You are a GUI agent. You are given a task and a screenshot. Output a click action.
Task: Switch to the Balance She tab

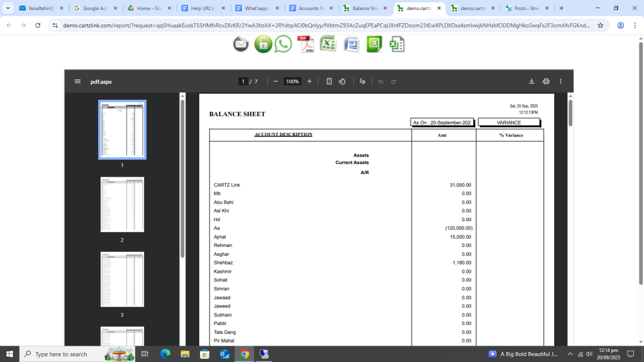[x=365, y=8]
